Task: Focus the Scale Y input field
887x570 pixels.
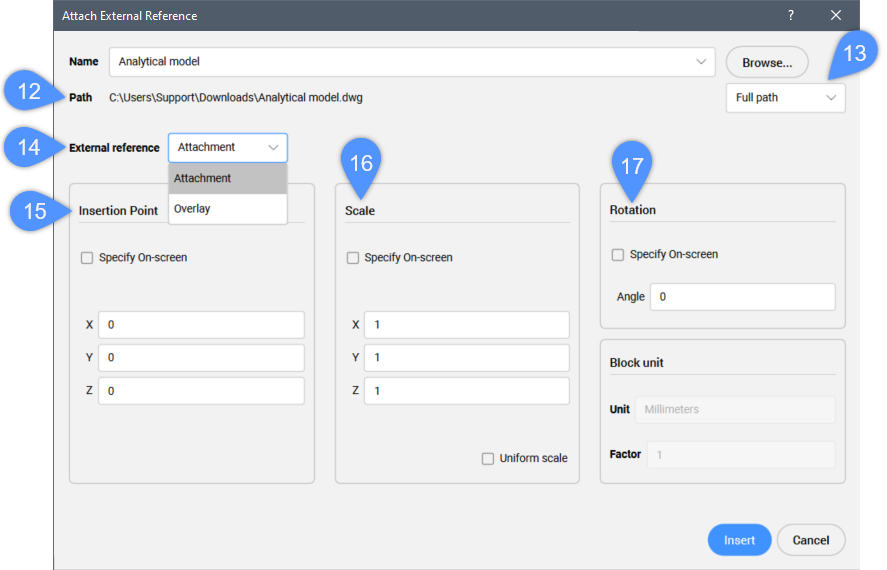Action: point(466,358)
